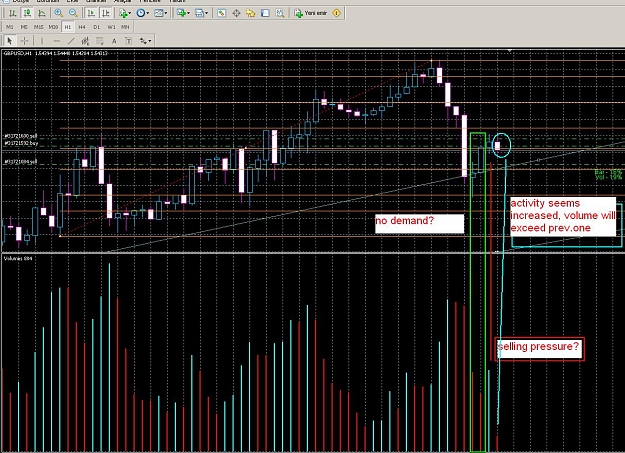The image size is (625, 453).
Task: Select the crosshair tool
Action: click(25, 41)
